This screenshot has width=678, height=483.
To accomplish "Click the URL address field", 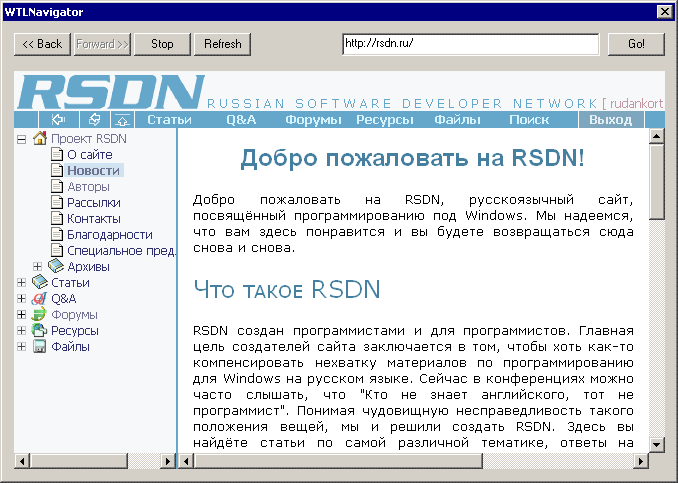I will (x=469, y=44).
